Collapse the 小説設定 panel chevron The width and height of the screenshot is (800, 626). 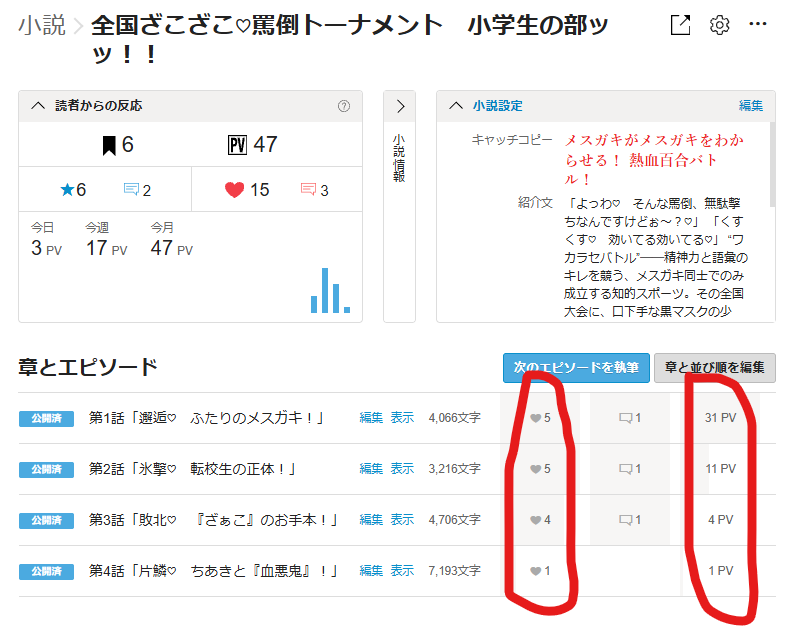coord(456,106)
